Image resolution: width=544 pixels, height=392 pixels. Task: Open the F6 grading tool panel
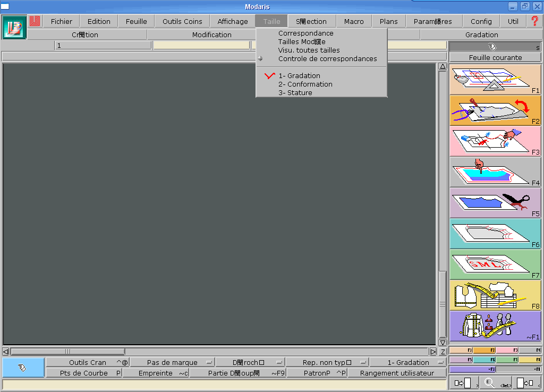pyautogui.click(x=495, y=234)
